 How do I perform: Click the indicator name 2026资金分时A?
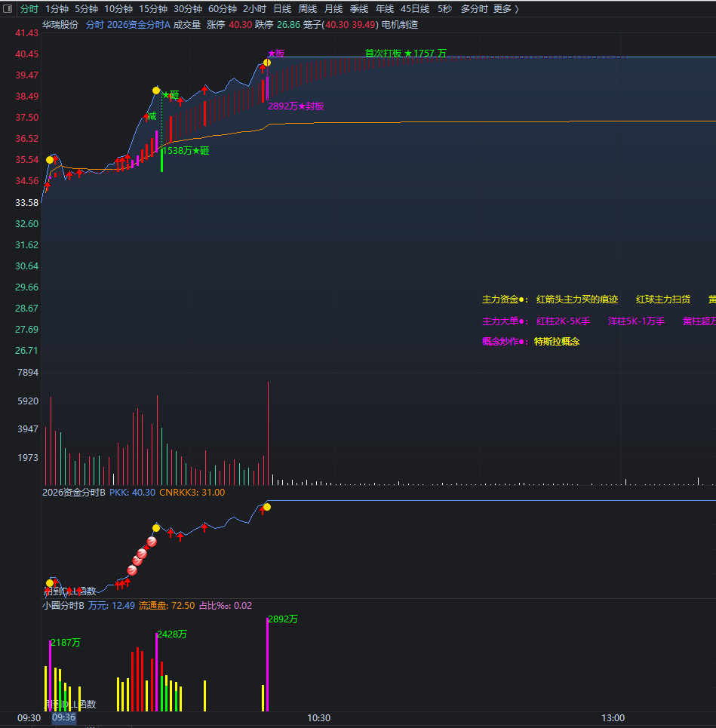tap(139, 25)
